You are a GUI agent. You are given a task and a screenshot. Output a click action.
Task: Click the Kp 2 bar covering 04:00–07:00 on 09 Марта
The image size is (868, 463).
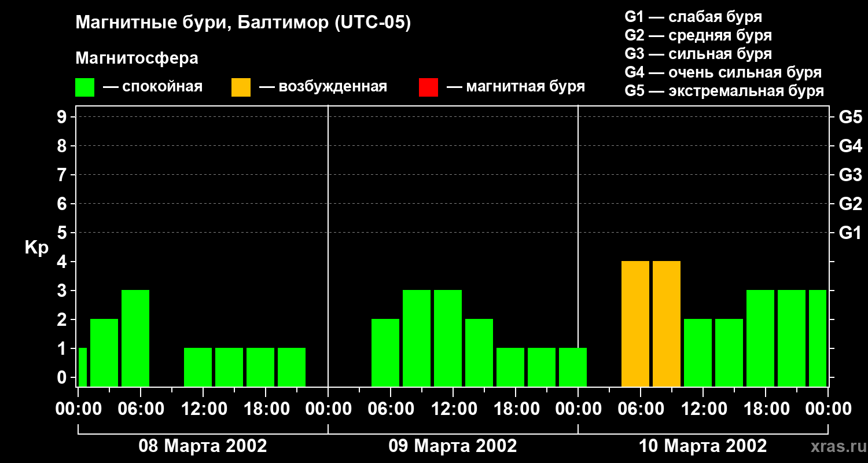[385, 352]
